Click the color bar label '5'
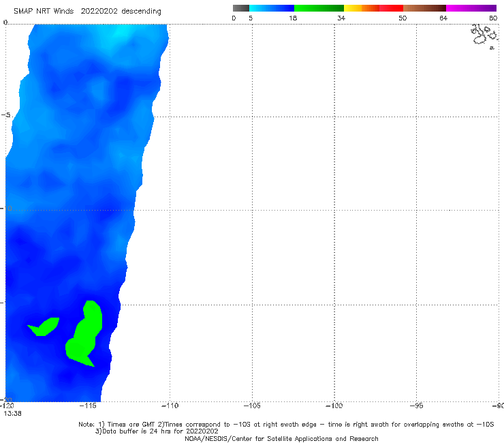This screenshot has width=504, height=443. [x=251, y=18]
